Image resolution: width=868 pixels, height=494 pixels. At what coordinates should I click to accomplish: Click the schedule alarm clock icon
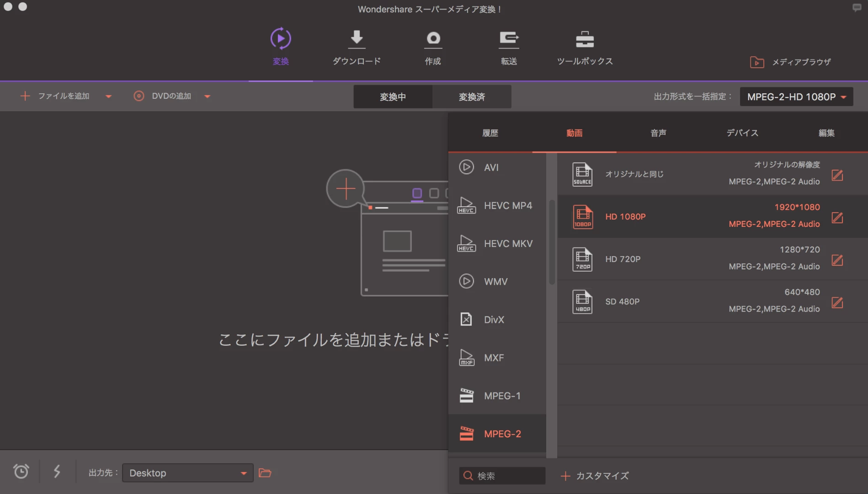21,471
